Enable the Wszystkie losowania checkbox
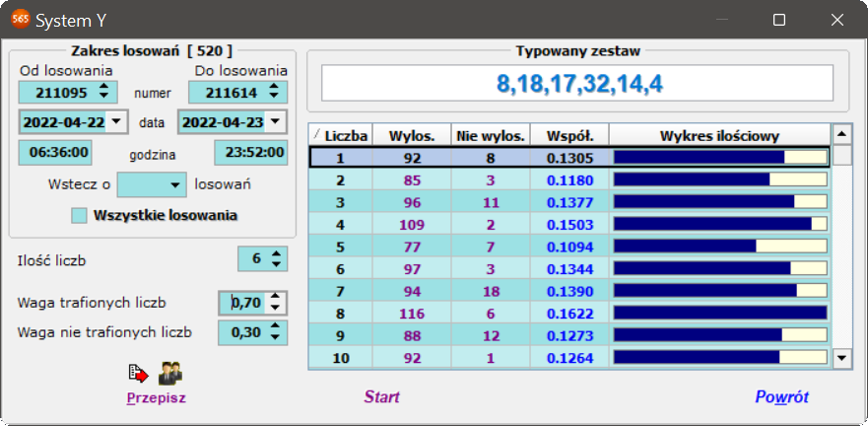This screenshot has width=868, height=426. (79, 216)
